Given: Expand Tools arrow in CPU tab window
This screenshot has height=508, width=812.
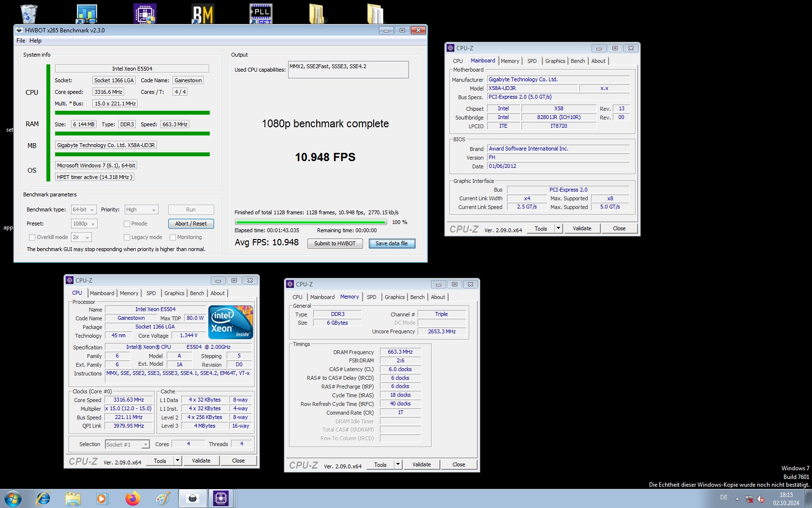Looking at the screenshot, I should point(178,461).
